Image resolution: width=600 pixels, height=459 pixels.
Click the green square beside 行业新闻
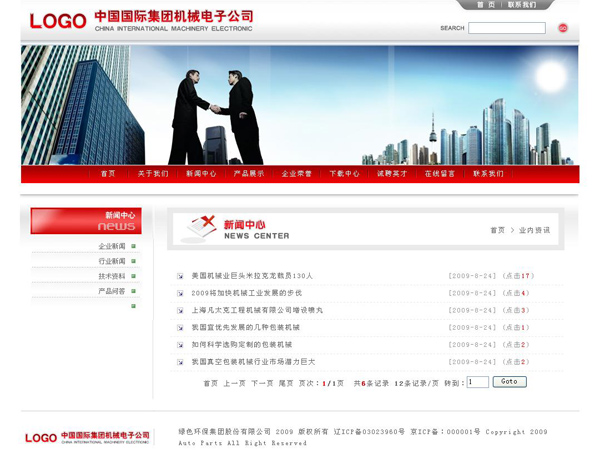[x=133, y=261]
